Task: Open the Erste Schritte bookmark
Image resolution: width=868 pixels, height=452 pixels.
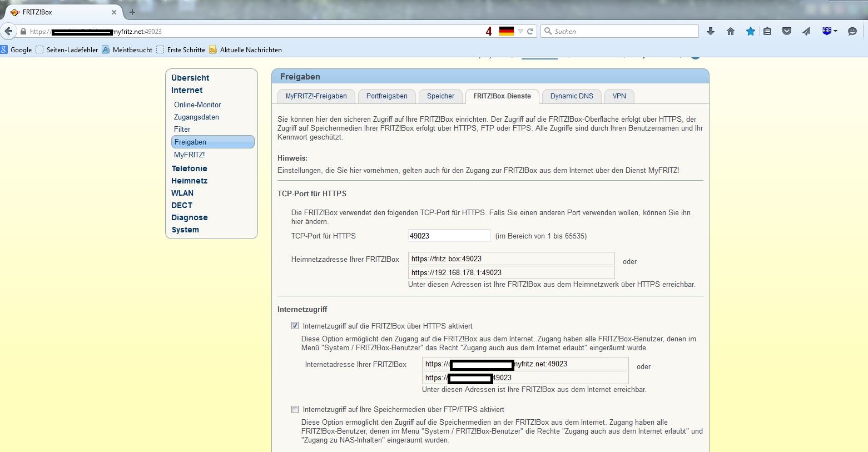Action: pyautogui.click(x=181, y=49)
